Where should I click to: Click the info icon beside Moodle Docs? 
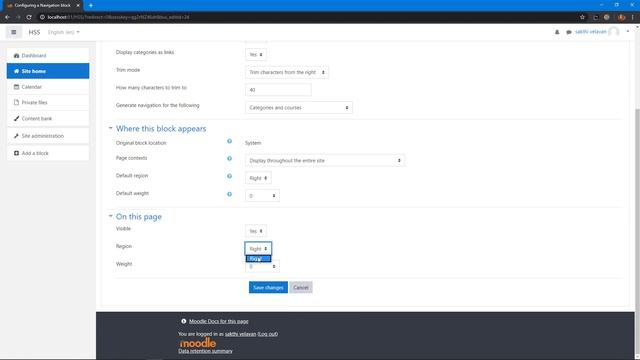(x=184, y=321)
